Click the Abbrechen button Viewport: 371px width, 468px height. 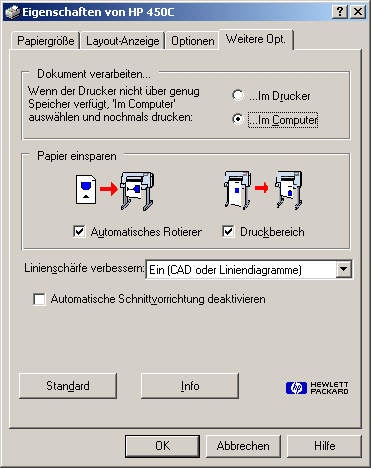click(x=243, y=446)
